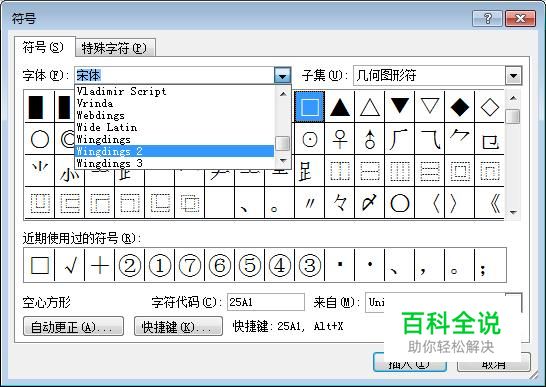
Task: Click the font list scrollbar thumb
Action: (x=282, y=144)
